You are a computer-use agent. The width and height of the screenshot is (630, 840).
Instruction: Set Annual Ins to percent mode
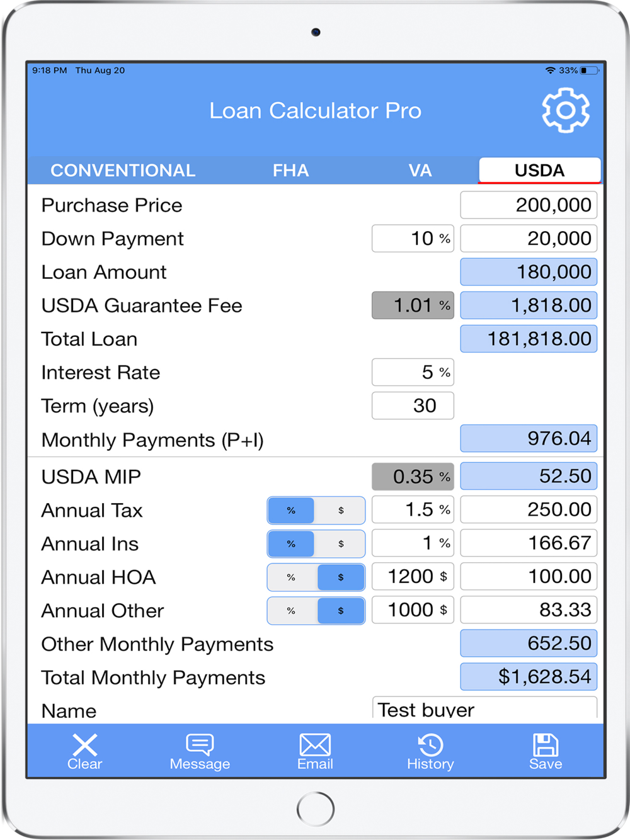tap(291, 544)
